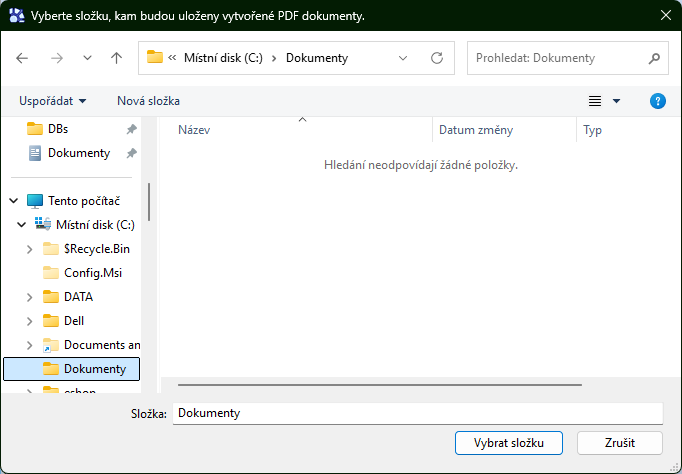The image size is (682, 474).
Task: Select Config.Msi folder in tree
Action: click(92, 273)
